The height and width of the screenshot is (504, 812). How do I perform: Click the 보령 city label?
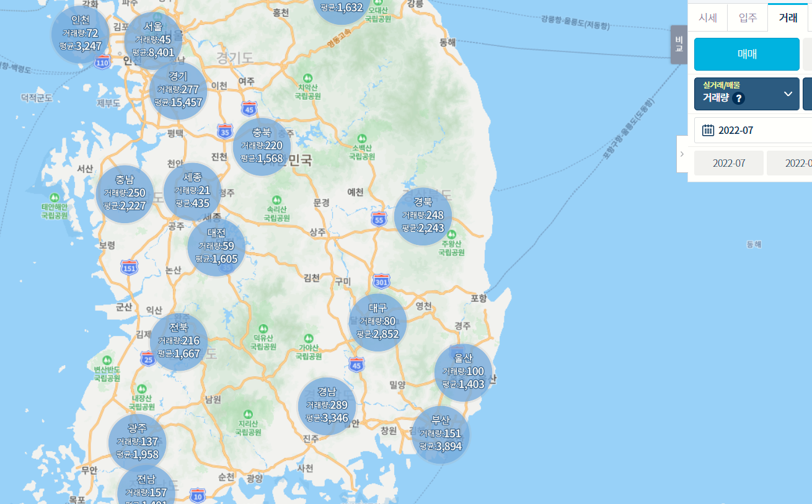(x=107, y=245)
